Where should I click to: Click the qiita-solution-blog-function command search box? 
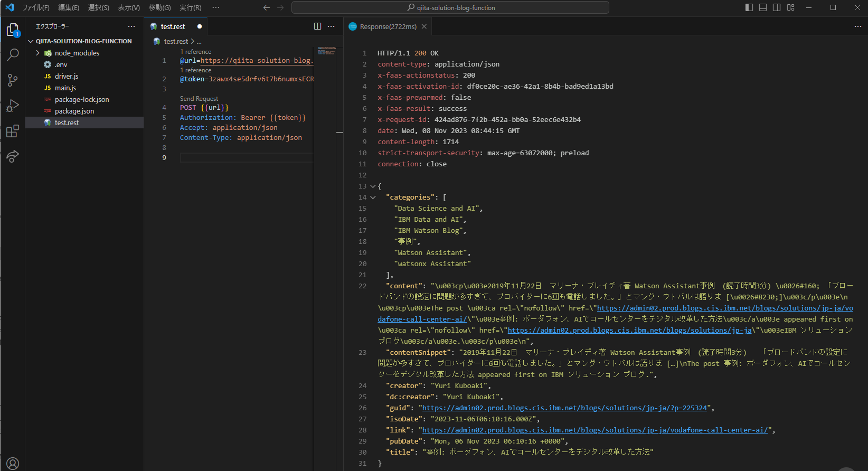coord(450,7)
